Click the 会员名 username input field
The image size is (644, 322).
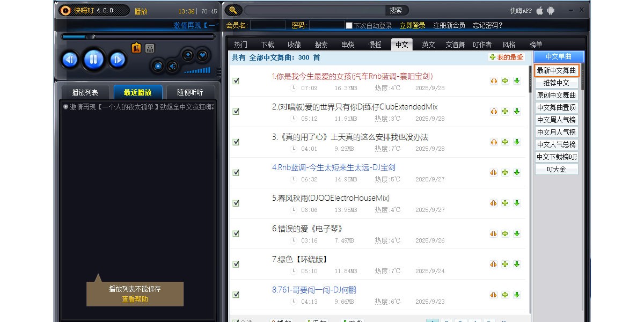pyautogui.click(x=267, y=24)
